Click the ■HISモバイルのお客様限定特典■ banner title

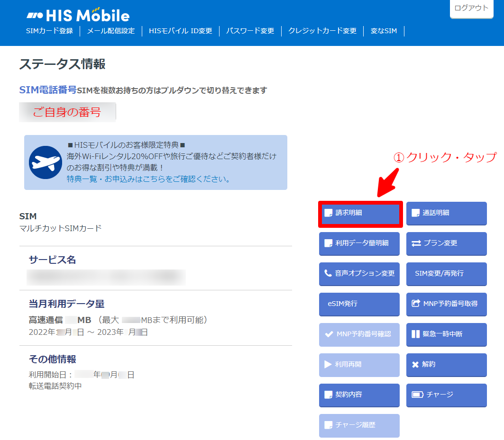point(127,145)
